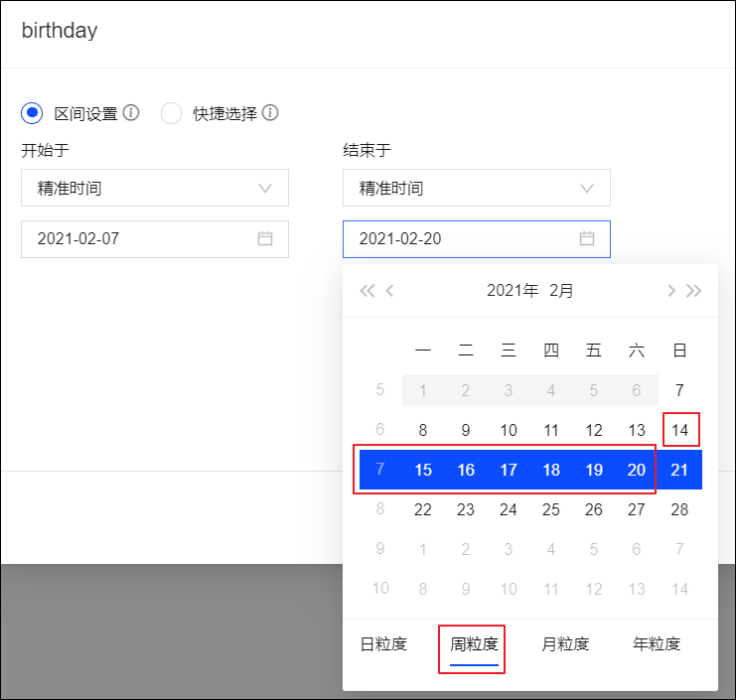The height and width of the screenshot is (700, 736).
Task: Select highlighted date 16
Action: coord(466,470)
